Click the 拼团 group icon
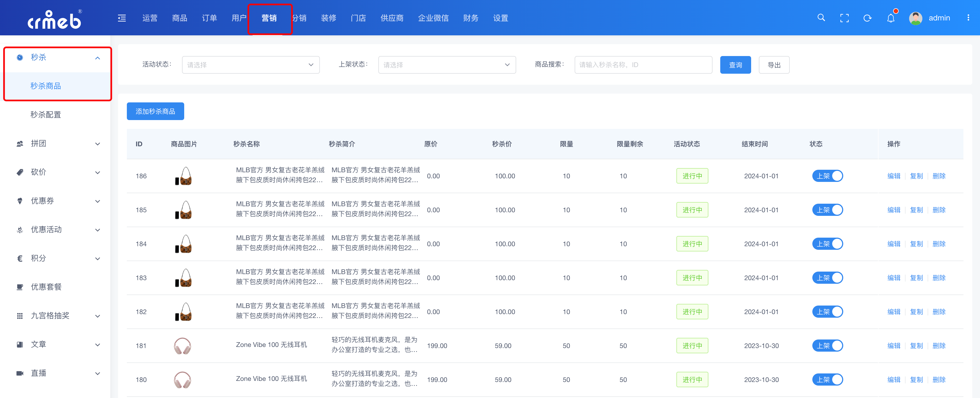980x398 pixels. [20, 144]
